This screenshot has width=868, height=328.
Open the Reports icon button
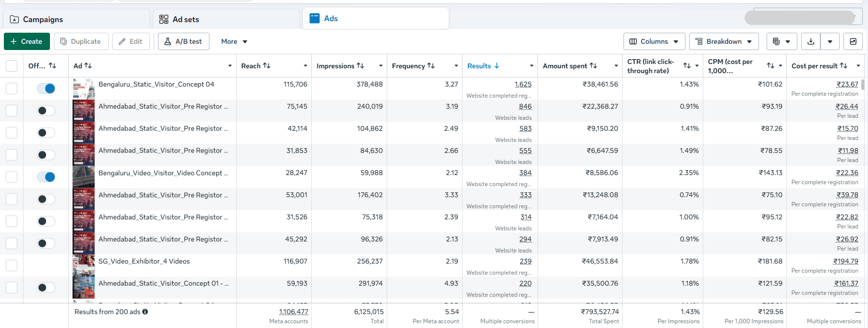tap(782, 41)
